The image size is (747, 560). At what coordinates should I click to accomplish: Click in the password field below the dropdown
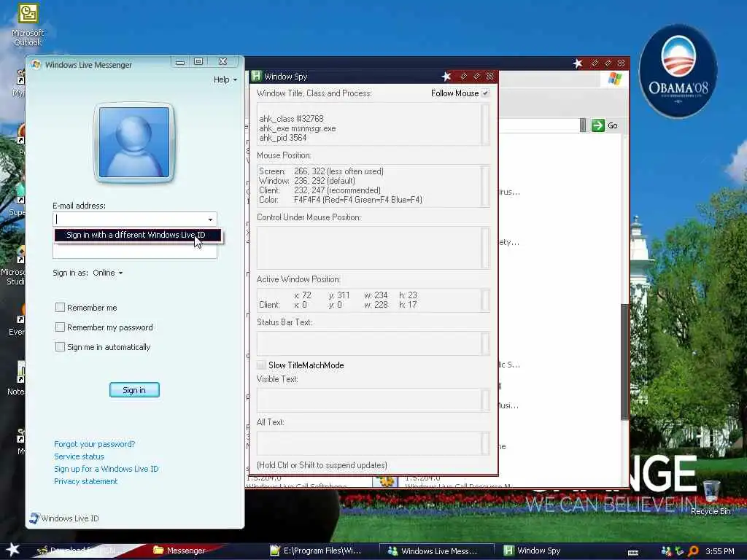click(135, 251)
